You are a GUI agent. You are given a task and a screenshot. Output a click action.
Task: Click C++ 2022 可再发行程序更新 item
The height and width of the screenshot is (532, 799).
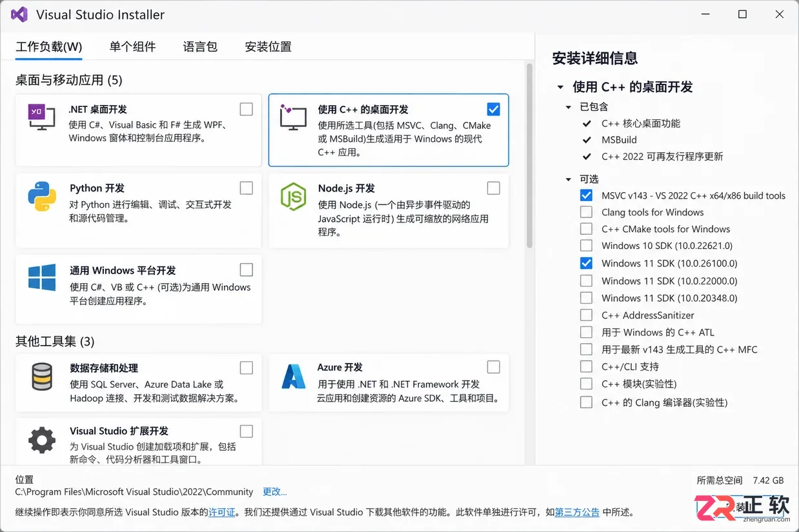(662, 157)
